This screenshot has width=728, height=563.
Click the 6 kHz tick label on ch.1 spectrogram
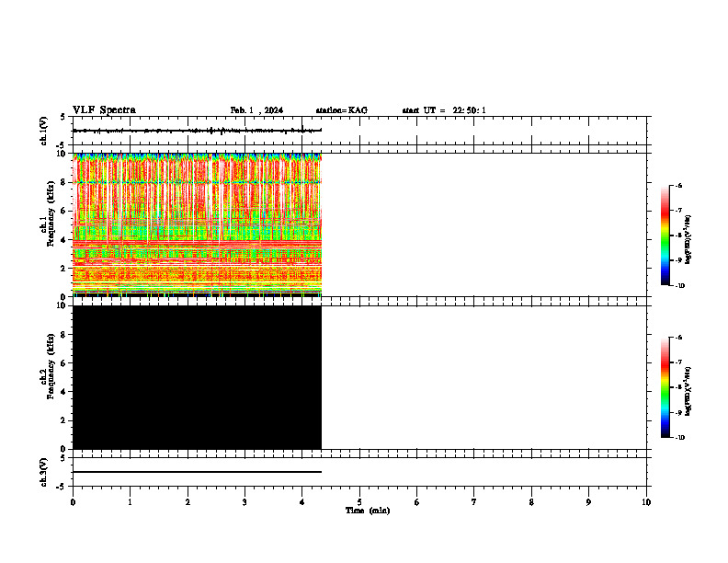click(63, 211)
